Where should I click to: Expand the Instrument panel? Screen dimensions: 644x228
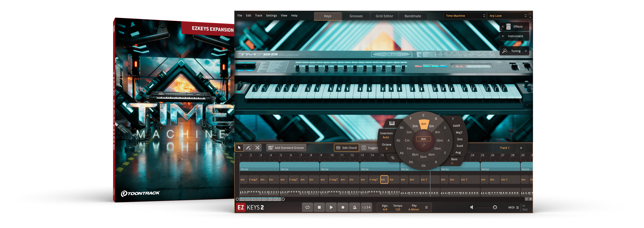(514, 36)
